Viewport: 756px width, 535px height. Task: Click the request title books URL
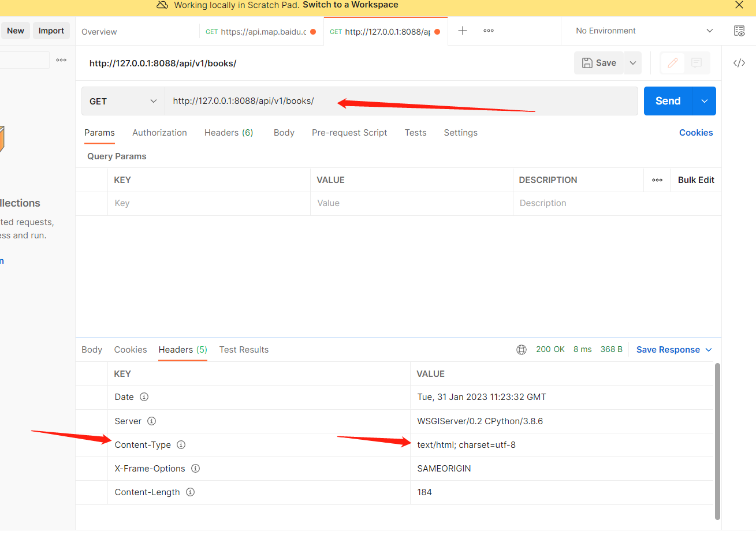click(163, 63)
